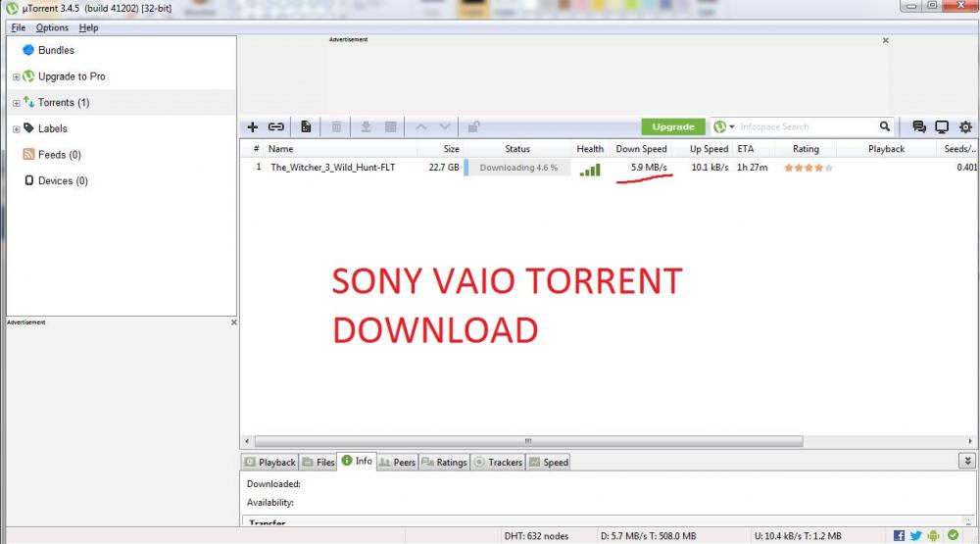
Task: Switch to the Speed tab
Action: coord(548,462)
